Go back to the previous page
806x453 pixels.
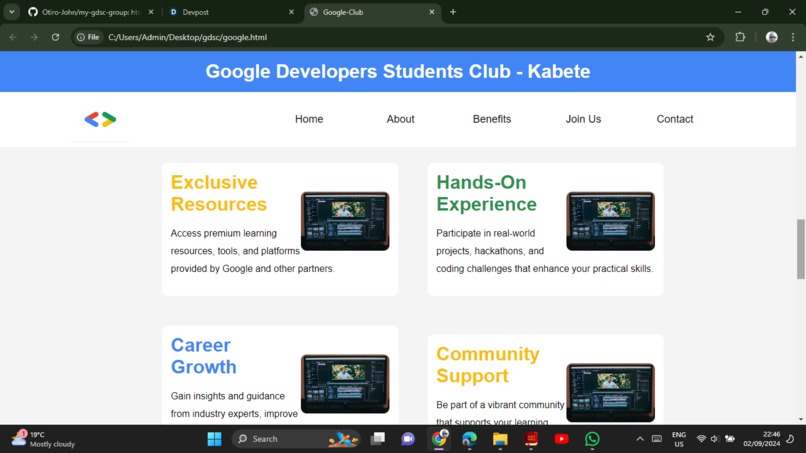pos(13,37)
